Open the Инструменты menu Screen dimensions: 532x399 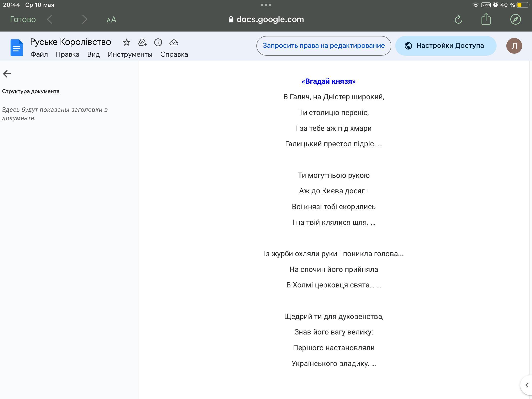(x=130, y=54)
